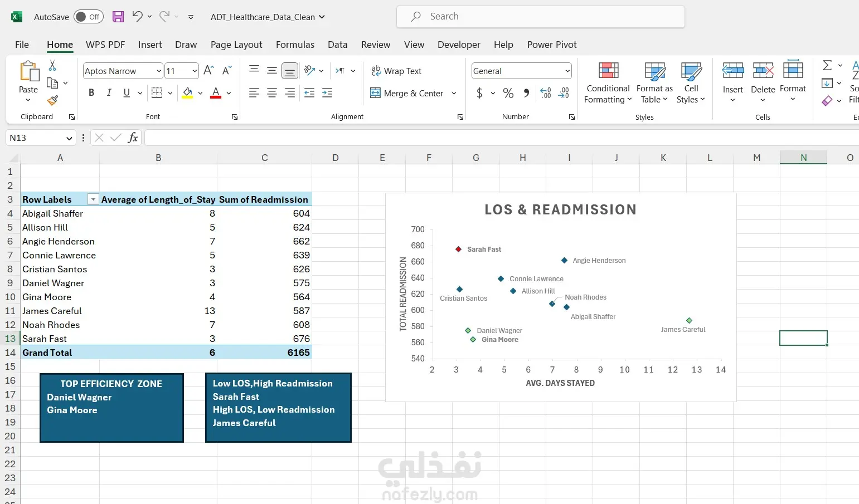Click Format cells button in Cells group
Image resolution: width=859 pixels, height=504 pixels.
pyautogui.click(x=793, y=82)
